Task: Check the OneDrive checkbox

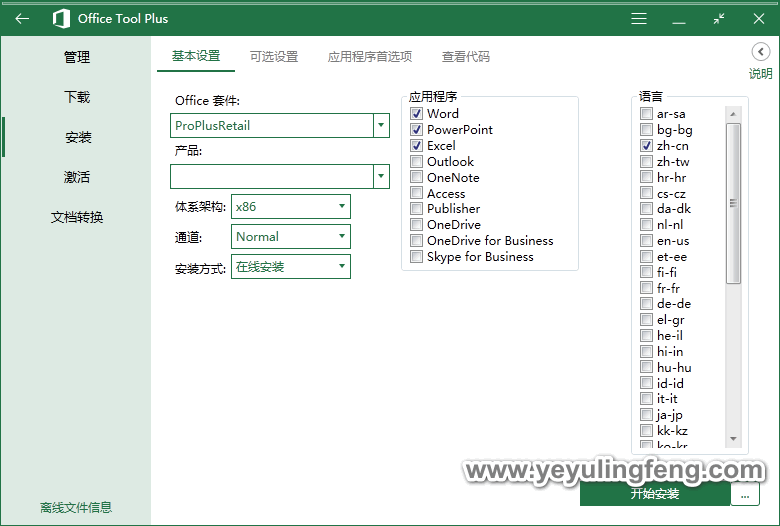Action: tap(416, 224)
